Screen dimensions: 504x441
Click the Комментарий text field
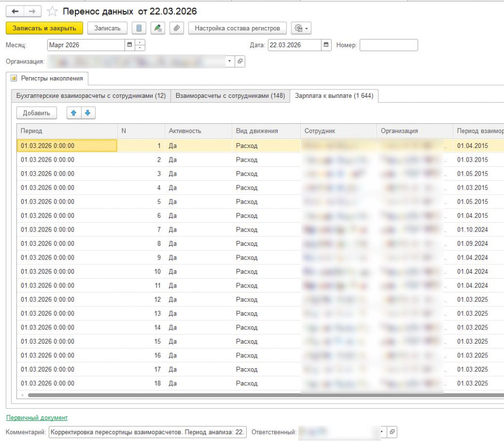148,432
